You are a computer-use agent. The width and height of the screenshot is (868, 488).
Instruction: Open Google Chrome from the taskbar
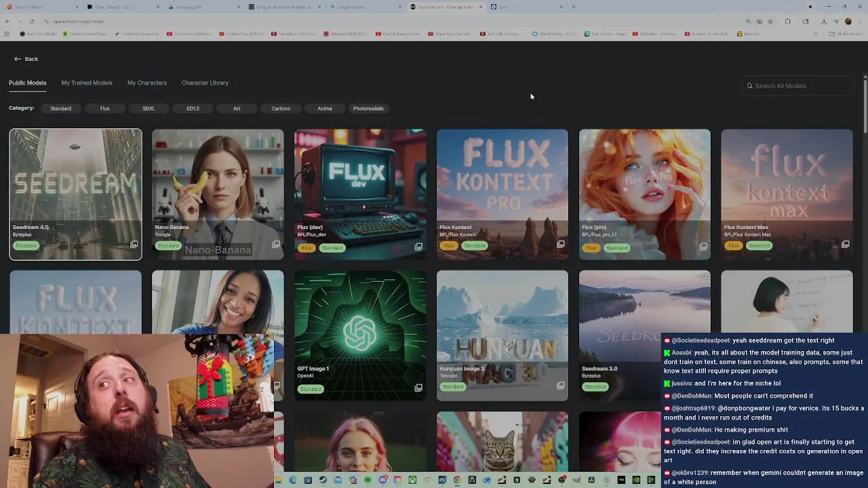coord(457,480)
